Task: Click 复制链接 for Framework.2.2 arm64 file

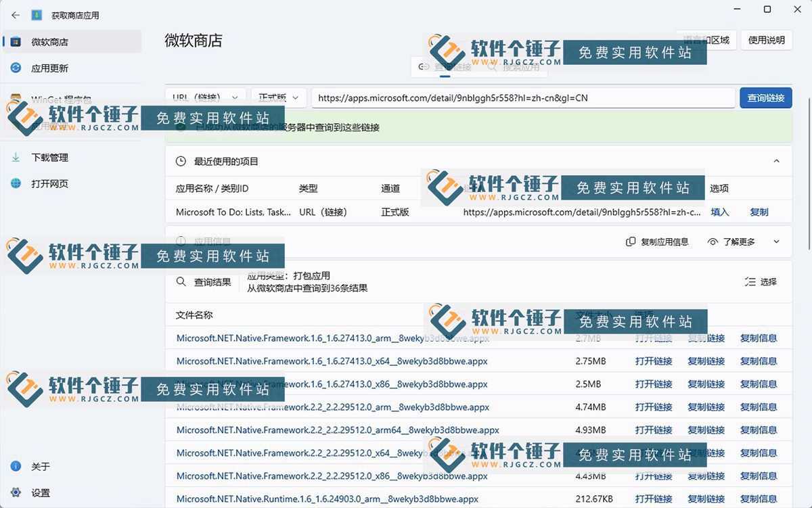Action: pyautogui.click(x=706, y=430)
